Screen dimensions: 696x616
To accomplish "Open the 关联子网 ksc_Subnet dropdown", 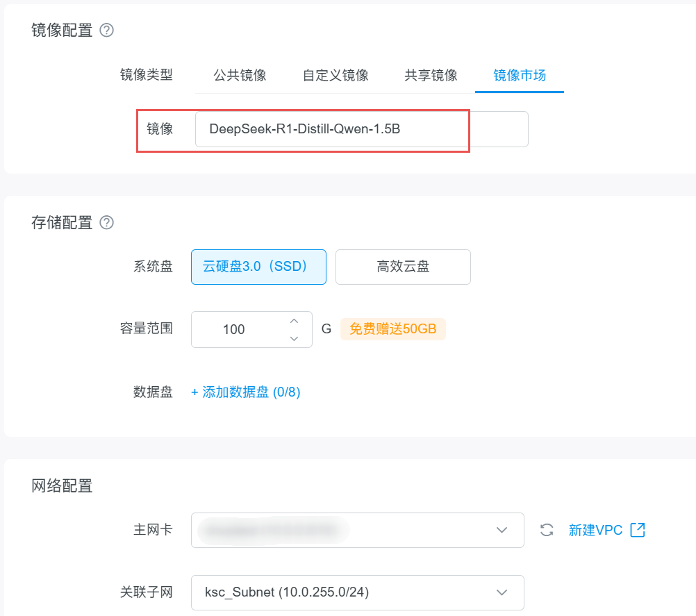I will pos(357,592).
